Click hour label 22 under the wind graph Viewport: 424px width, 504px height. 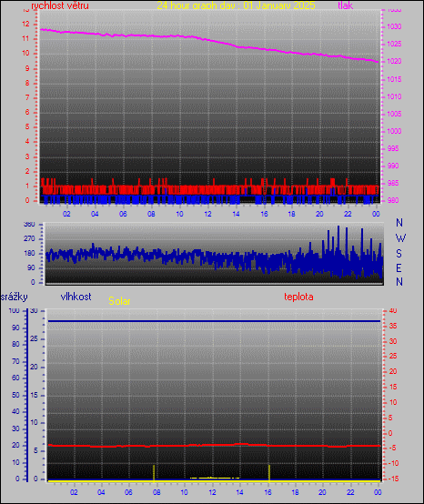(x=348, y=214)
